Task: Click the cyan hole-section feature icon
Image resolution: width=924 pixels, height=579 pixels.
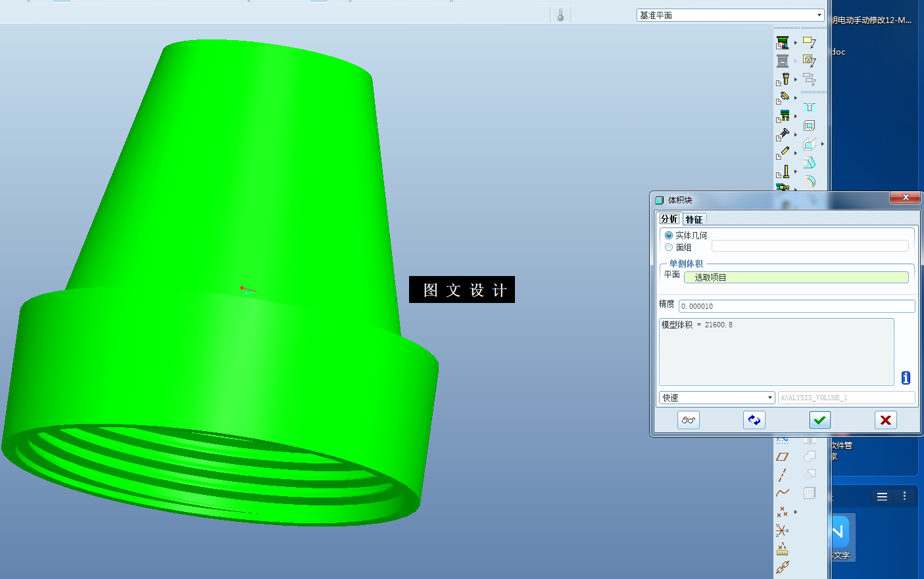Action: (810, 107)
